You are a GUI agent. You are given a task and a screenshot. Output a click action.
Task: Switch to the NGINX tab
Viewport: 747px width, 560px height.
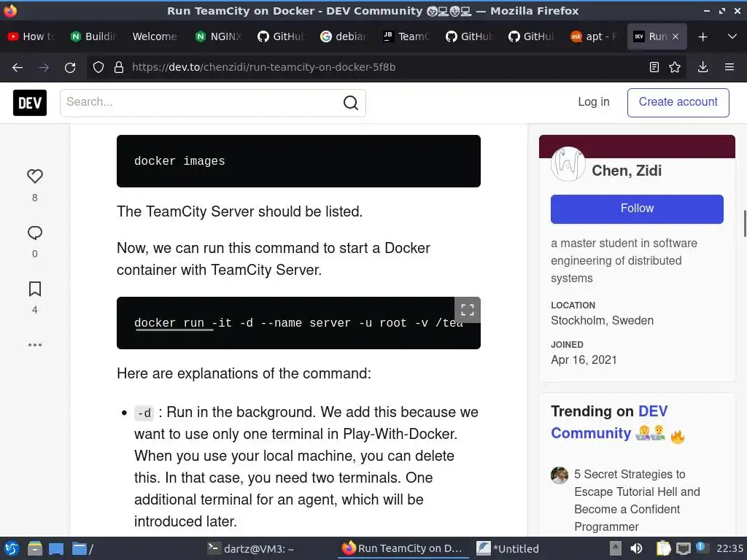pyautogui.click(x=219, y=36)
